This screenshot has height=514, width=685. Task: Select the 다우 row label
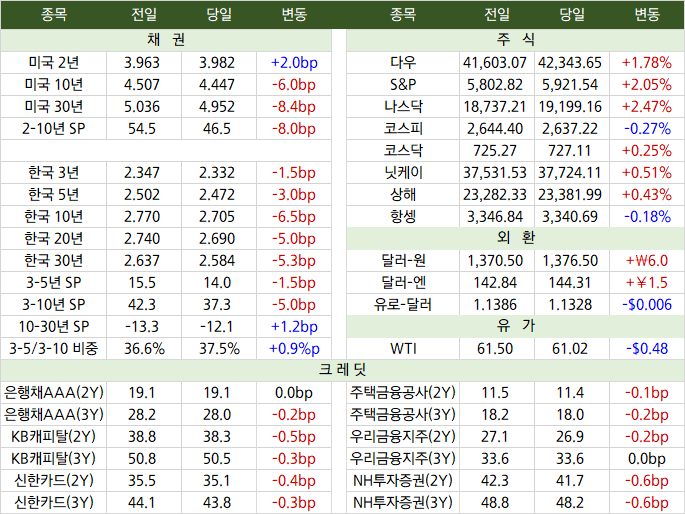tap(403, 63)
